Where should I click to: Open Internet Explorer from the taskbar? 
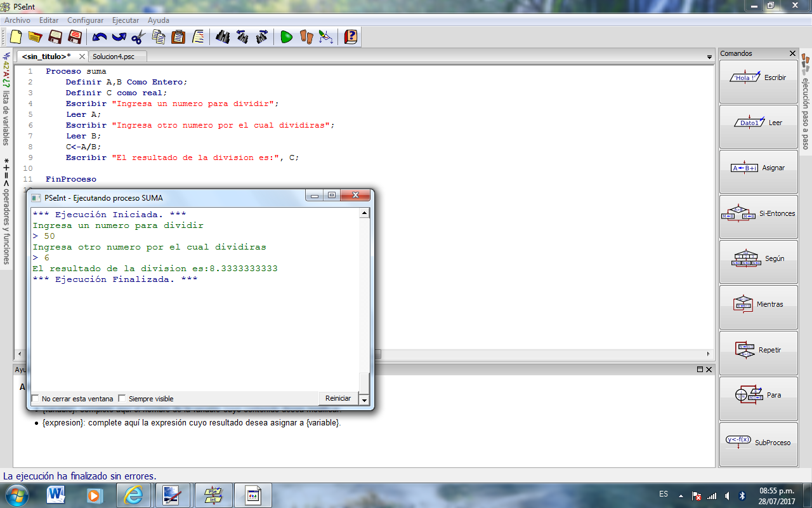[x=134, y=495]
